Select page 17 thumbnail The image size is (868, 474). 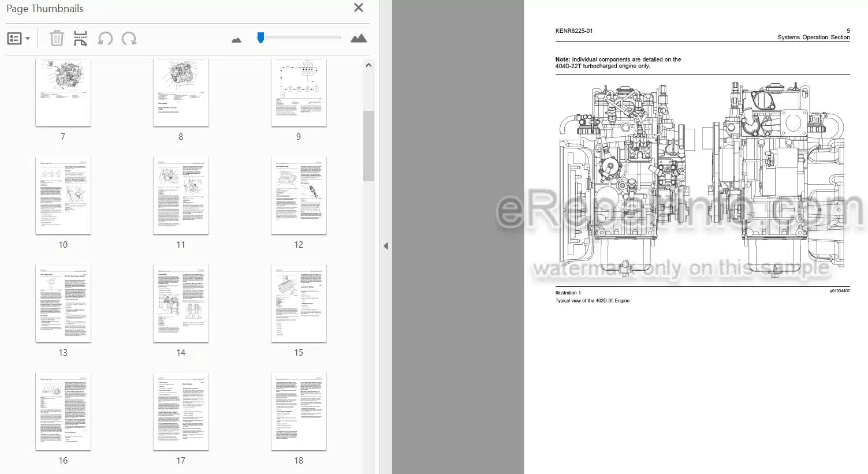click(x=181, y=412)
